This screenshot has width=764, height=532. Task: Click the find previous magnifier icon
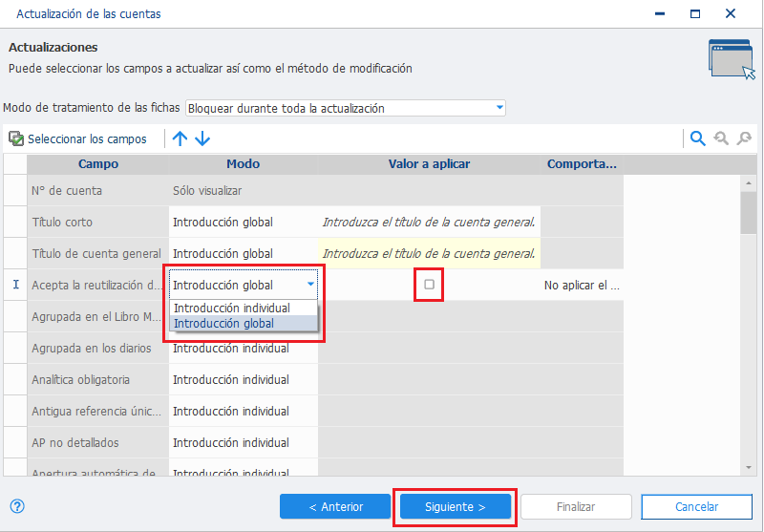[x=721, y=138]
